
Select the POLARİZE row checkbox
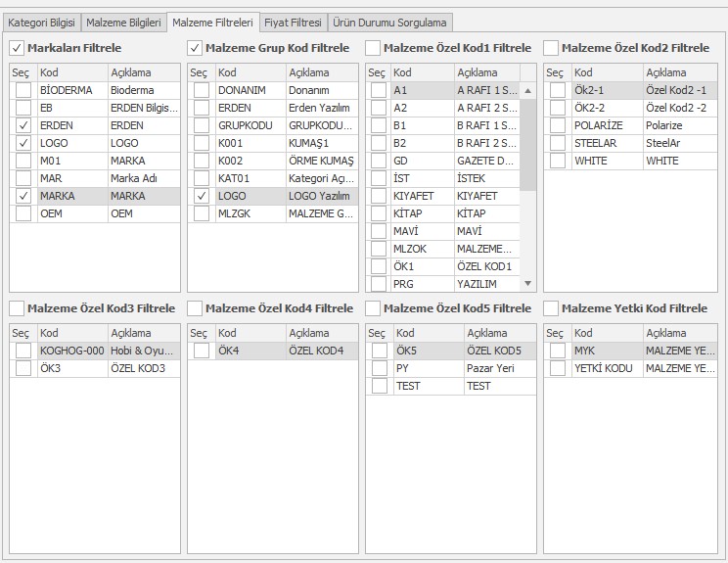point(557,125)
